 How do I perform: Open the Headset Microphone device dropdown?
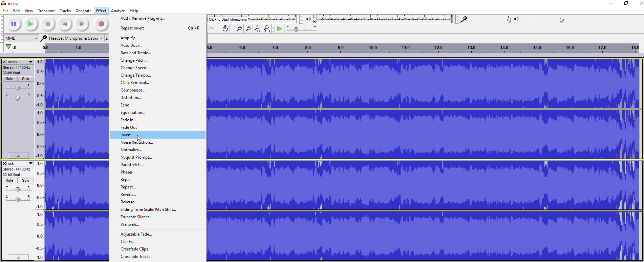pyautogui.click(x=76, y=38)
